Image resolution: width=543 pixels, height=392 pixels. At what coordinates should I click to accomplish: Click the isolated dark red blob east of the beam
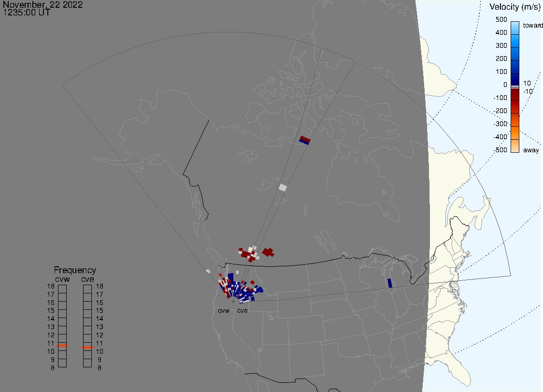click(x=268, y=252)
